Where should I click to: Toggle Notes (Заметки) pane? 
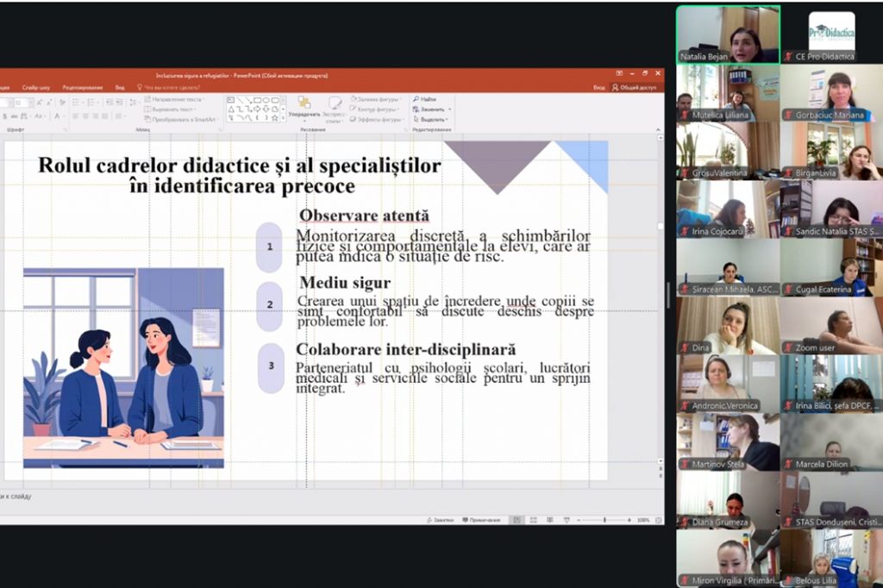pos(440,520)
